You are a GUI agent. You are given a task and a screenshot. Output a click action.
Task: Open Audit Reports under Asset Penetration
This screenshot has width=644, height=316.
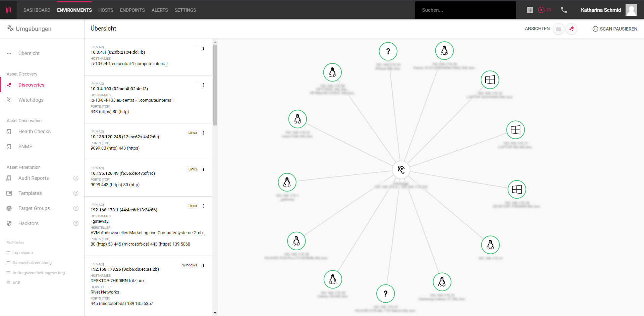tap(34, 178)
